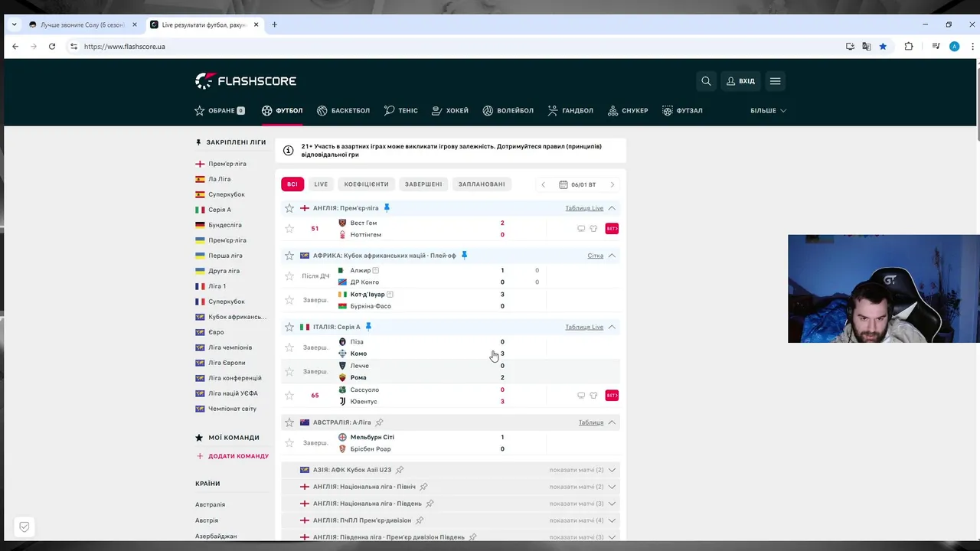Pin Англія ПНПЛ Прем'єр-дивізіон
Viewport: 980px width, 551px height.
420,520
